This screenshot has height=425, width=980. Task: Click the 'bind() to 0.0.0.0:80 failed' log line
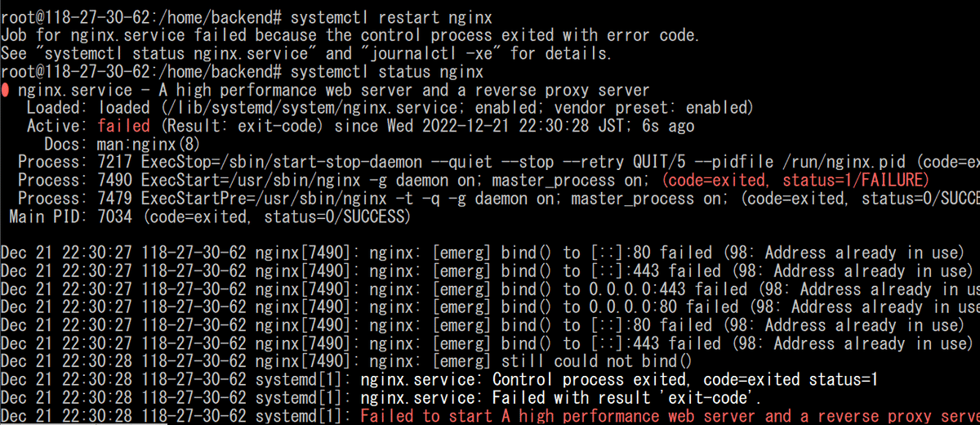[490, 306]
